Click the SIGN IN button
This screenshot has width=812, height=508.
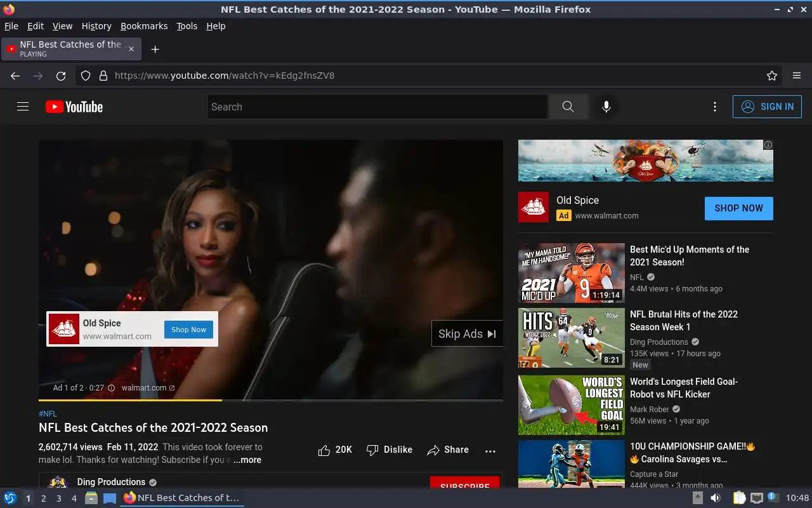pyautogui.click(x=767, y=107)
